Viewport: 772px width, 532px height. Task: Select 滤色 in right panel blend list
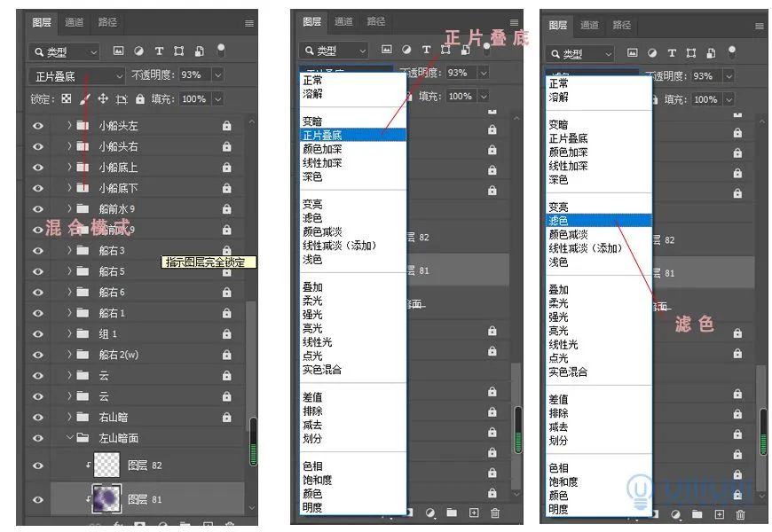[x=599, y=221]
